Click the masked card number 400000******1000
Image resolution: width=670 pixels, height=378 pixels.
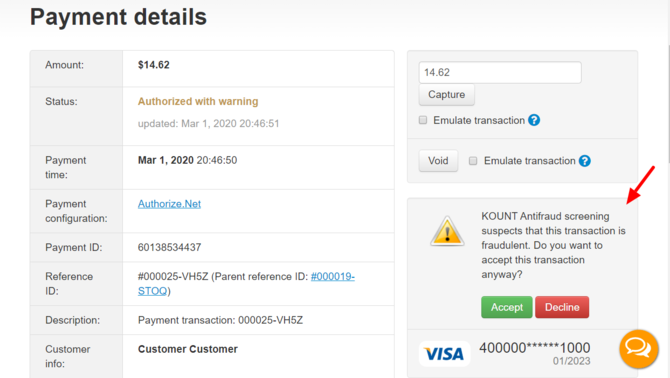(x=535, y=348)
